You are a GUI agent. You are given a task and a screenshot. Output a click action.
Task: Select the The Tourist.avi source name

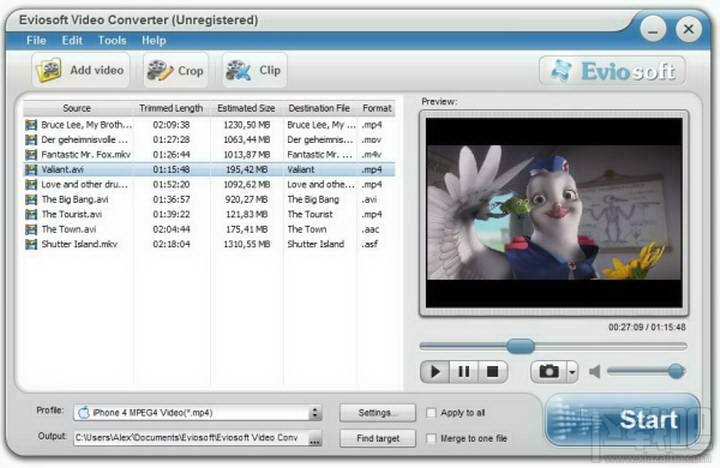[x=72, y=214]
